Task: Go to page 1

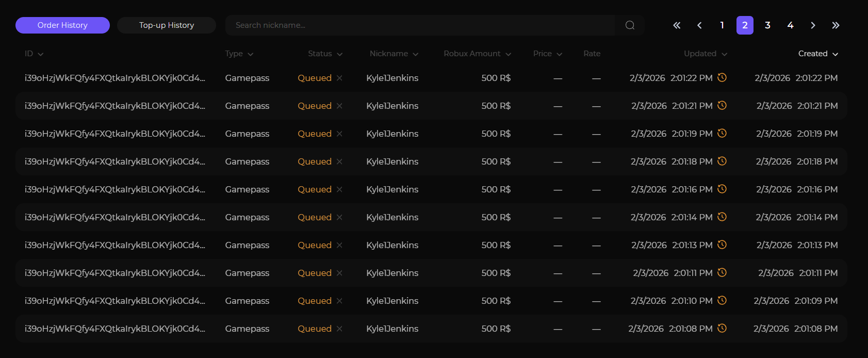Action: (x=722, y=25)
